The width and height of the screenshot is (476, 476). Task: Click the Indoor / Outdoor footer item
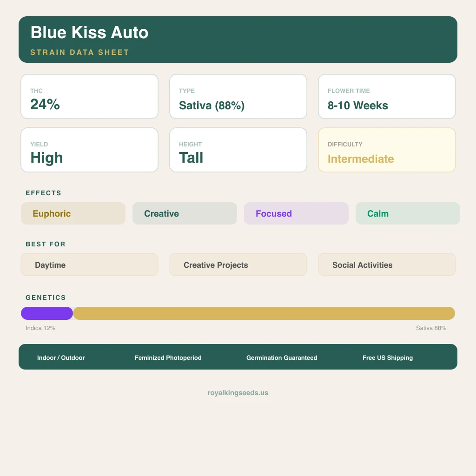pos(61,357)
